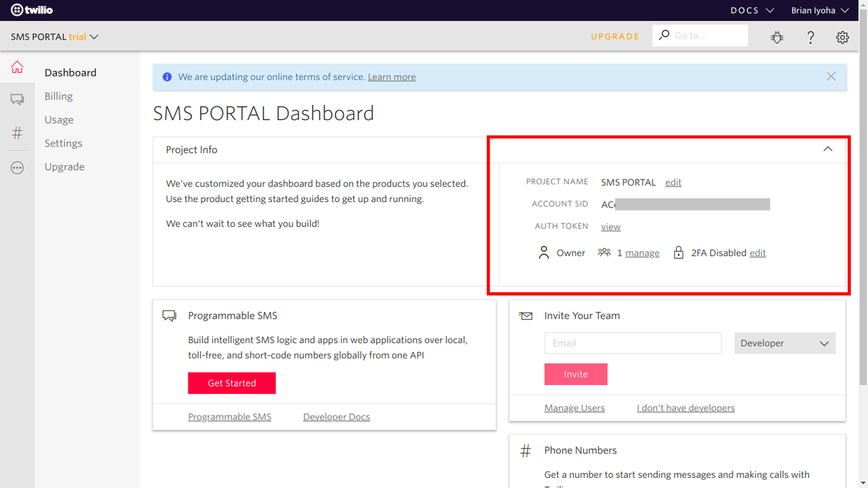
Task: Click the Programmable SMS card chat icon
Action: [x=170, y=316]
